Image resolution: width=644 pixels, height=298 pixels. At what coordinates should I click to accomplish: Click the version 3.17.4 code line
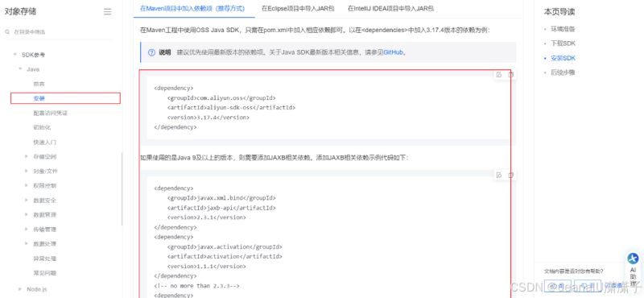point(208,118)
